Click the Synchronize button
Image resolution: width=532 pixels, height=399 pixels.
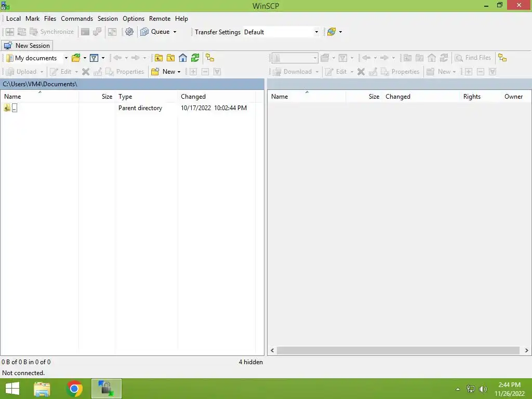[x=51, y=32]
